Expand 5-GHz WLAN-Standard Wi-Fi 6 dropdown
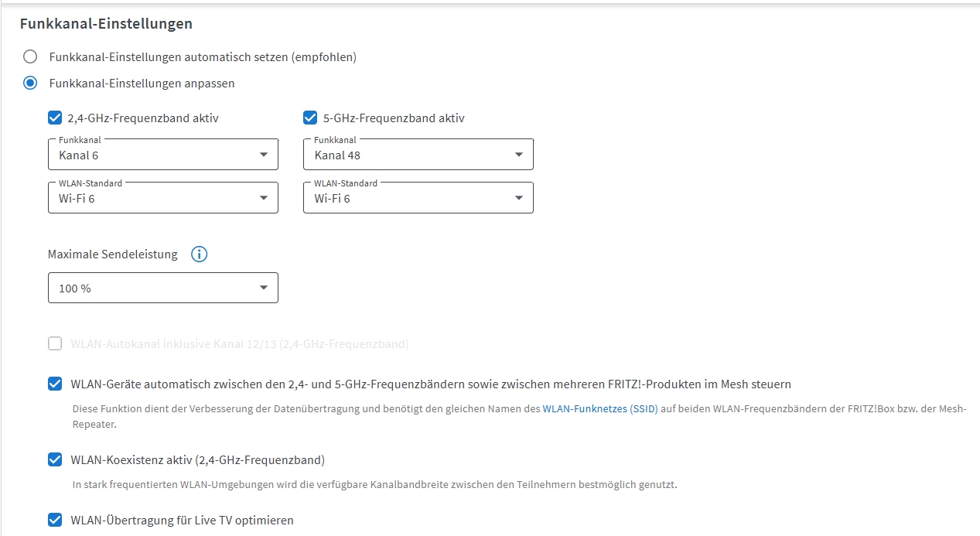Screen dimensions: 980x536 tap(418, 198)
